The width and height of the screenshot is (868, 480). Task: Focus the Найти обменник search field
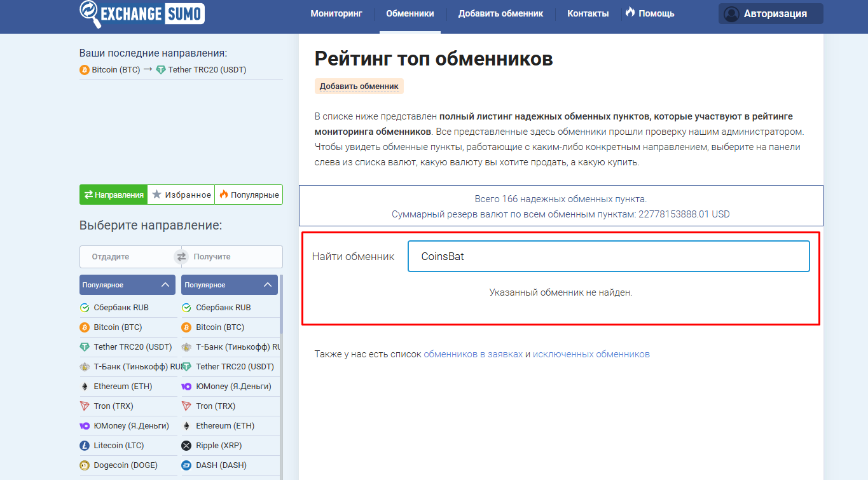pyautogui.click(x=609, y=256)
